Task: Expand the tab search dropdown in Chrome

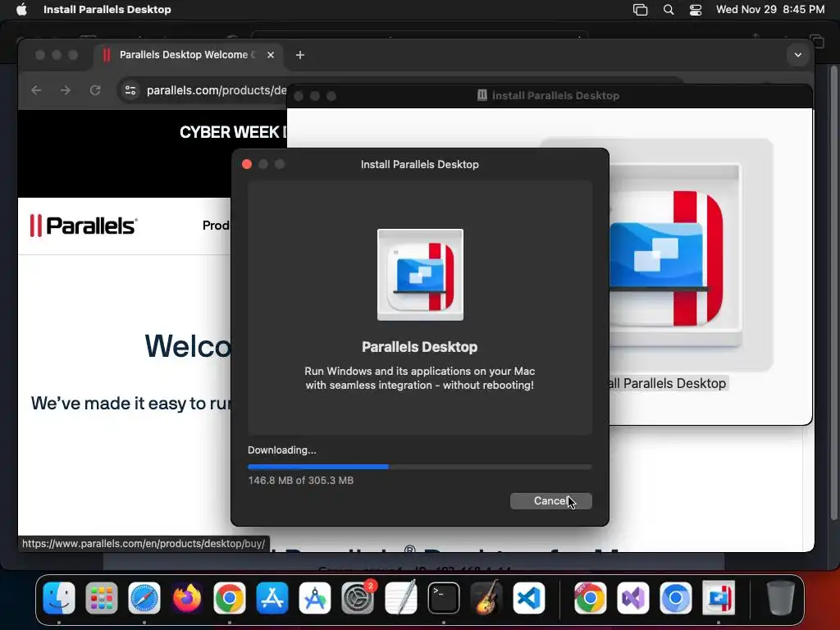Action: click(797, 55)
